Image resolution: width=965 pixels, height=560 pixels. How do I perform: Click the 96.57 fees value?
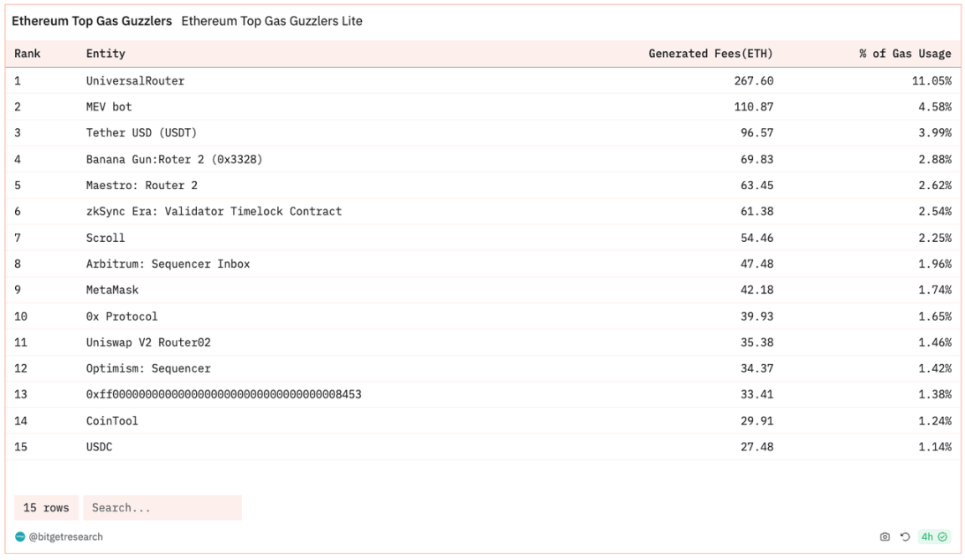pyautogui.click(x=757, y=133)
